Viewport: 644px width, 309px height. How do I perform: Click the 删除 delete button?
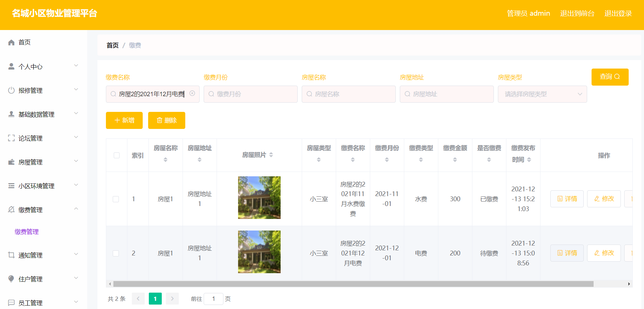(x=167, y=120)
